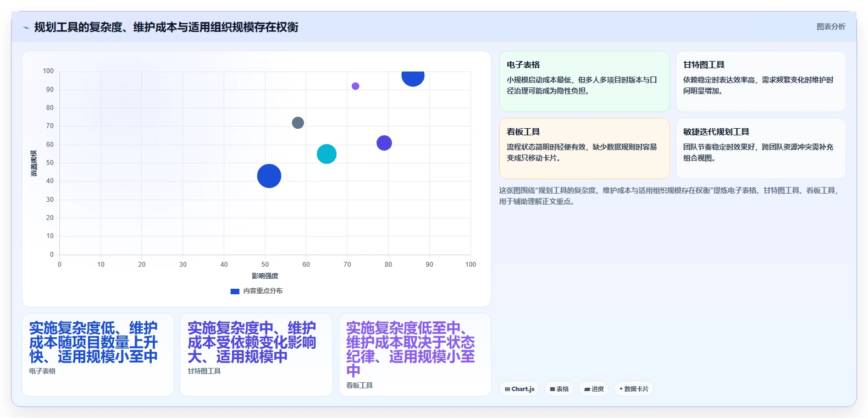
Task: Click the 影响强度 x-axis title
Action: pyautogui.click(x=265, y=276)
